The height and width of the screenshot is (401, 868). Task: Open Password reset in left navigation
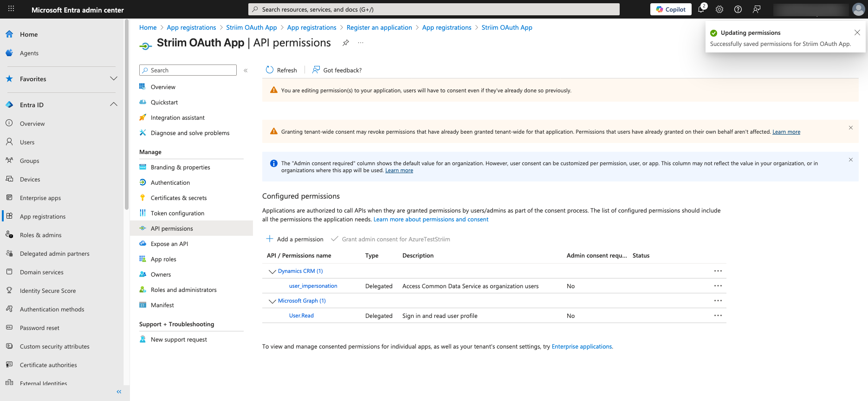pos(39,328)
